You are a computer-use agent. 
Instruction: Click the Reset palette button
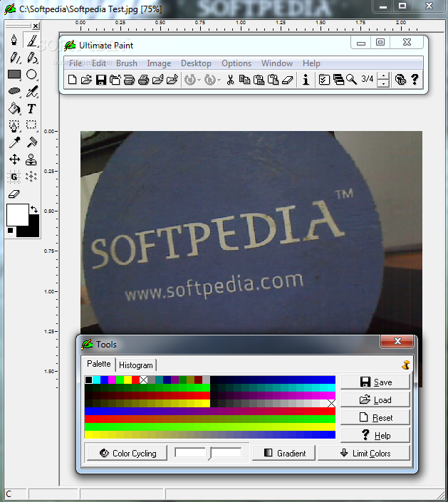(375, 418)
